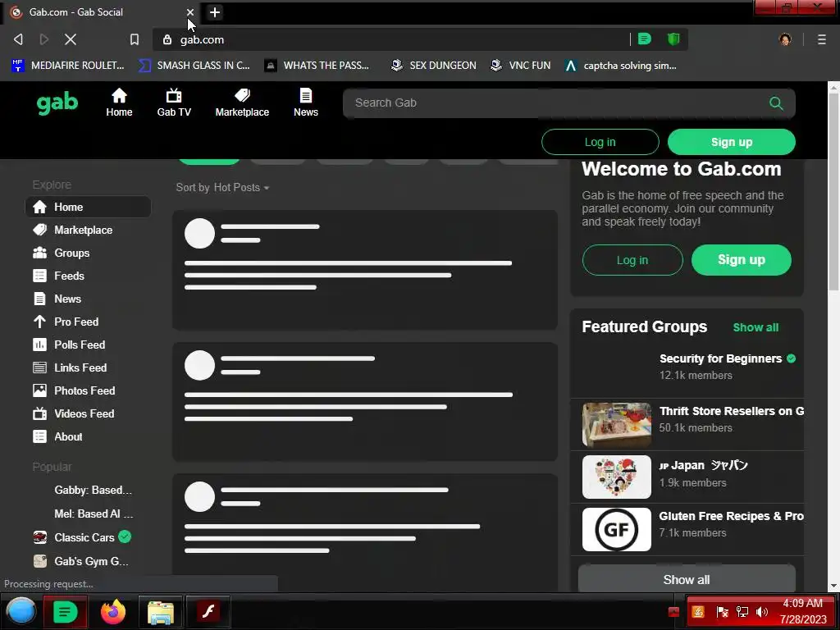Open Mel: Based AI popular entry
Image resolution: width=840 pixels, height=630 pixels.
pyautogui.click(x=89, y=514)
